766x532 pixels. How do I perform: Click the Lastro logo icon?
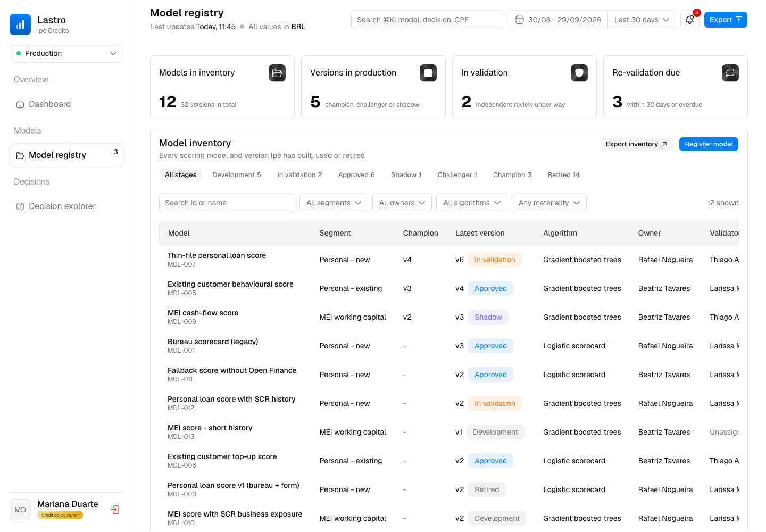pyautogui.click(x=20, y=24)
